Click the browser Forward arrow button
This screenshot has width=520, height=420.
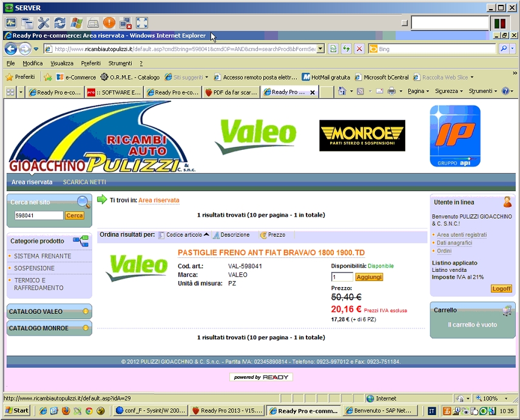coord(24,49)
